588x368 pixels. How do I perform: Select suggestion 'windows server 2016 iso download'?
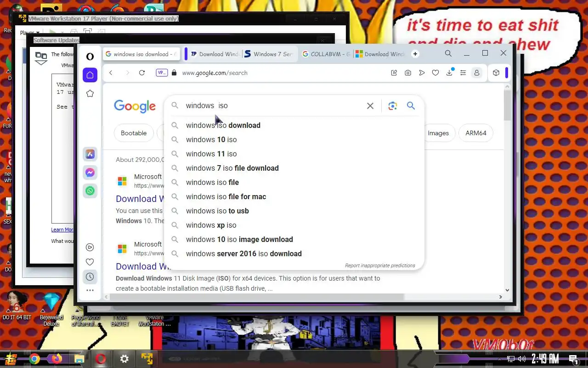tap(294, 253)
